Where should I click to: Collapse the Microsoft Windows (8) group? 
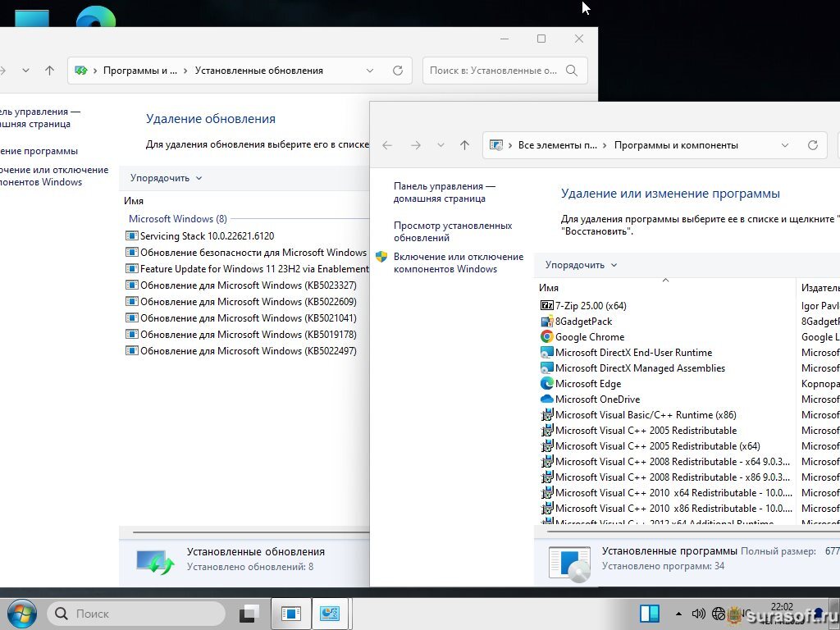click(x=177, y=219)
